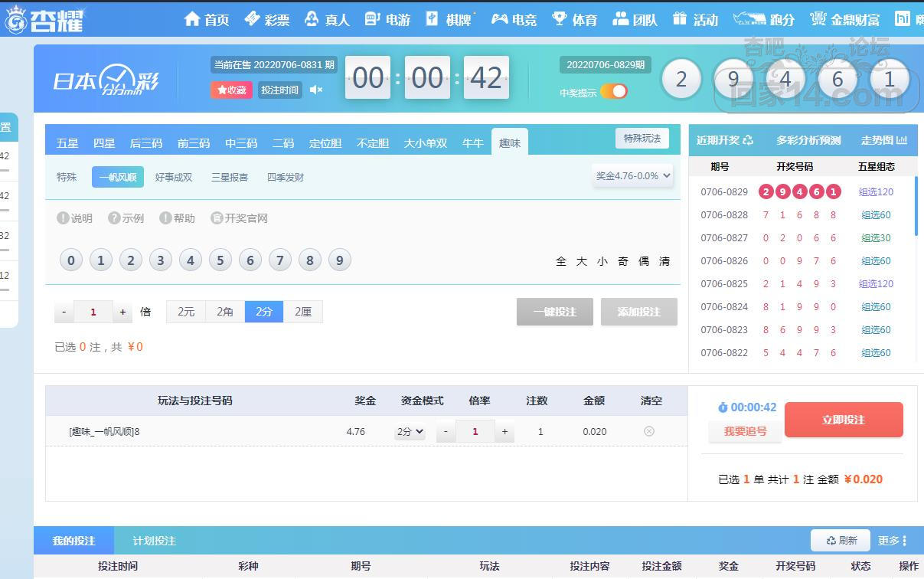Mute sound with the speaker icon
The image size is (924, 579).
coord(316,90)
